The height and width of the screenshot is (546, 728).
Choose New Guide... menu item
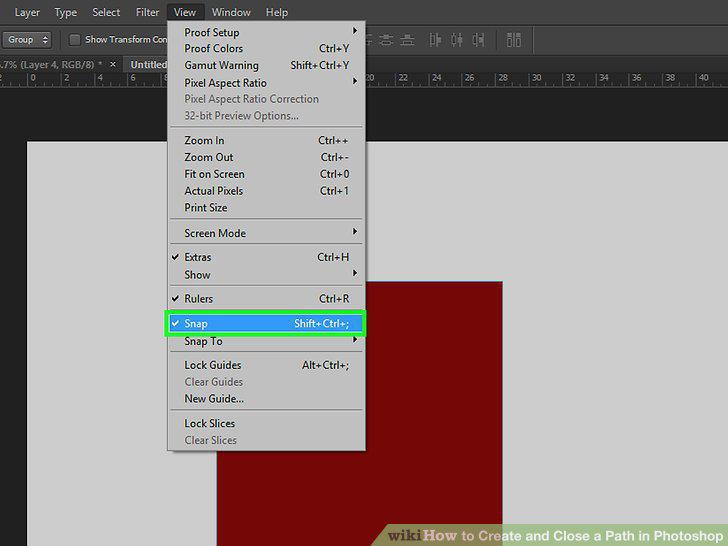pos(266,398)
